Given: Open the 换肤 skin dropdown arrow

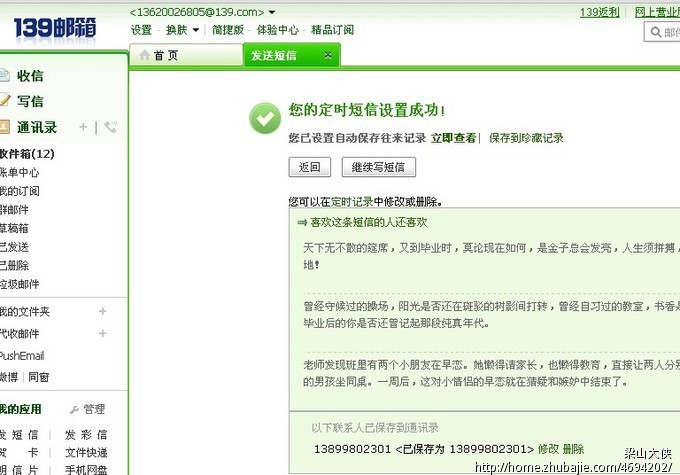Looking at the screenshot, I should tap(196, 30).
